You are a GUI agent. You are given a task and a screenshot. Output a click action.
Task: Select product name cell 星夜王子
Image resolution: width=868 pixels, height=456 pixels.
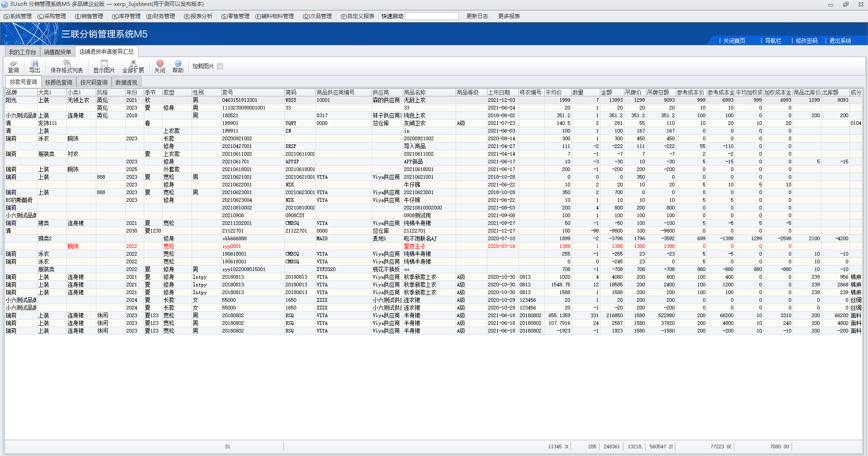pyautogui.click(x=429, y=246)
